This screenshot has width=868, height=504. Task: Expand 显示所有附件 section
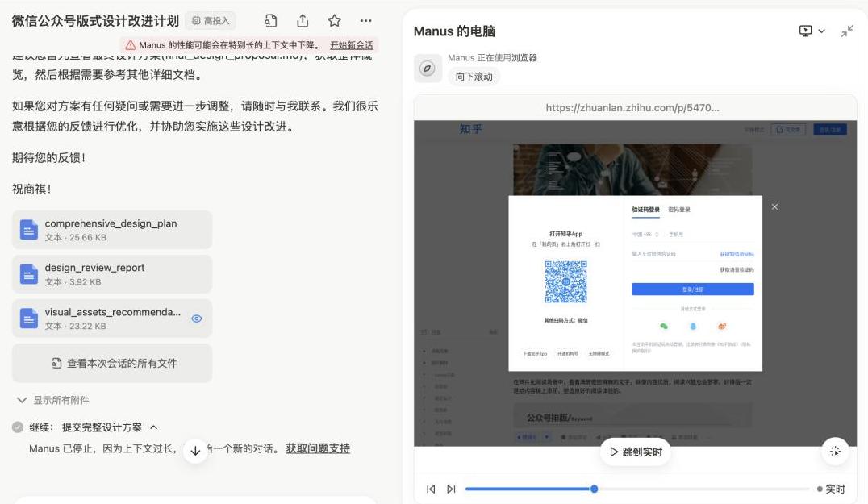[x=52, y=400]
